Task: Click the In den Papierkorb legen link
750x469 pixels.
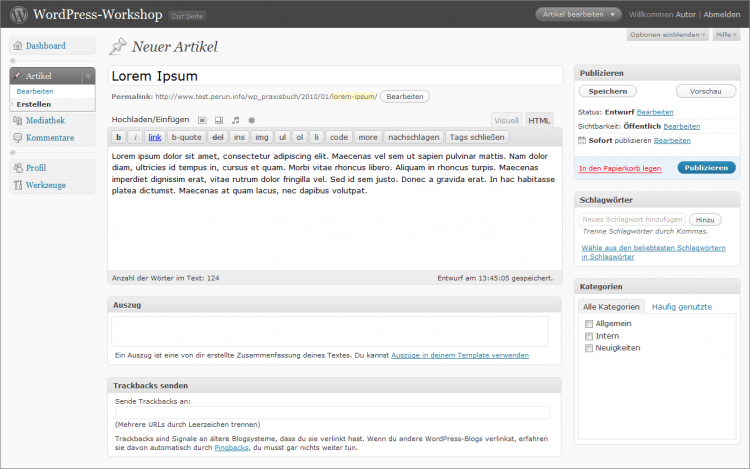Action: coord(620,168)
